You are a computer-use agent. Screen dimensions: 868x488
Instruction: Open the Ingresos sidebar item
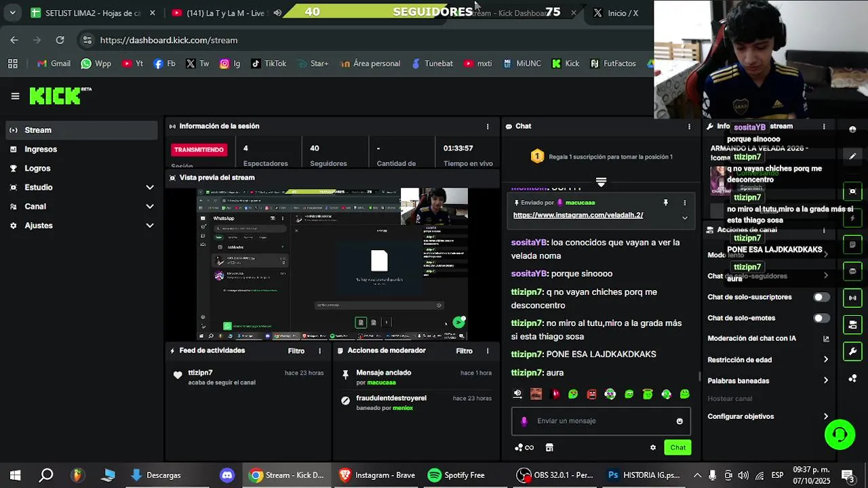(x=80, y=149)
